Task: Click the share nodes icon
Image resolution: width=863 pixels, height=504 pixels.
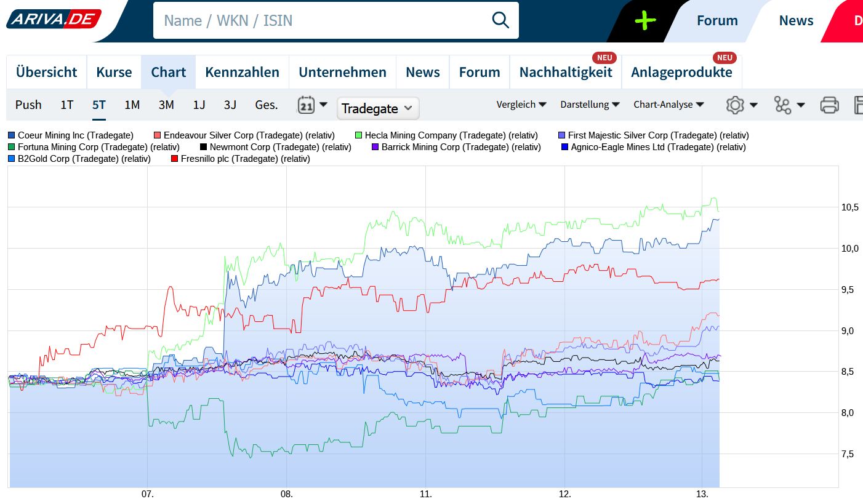Action: pos(783,105)
